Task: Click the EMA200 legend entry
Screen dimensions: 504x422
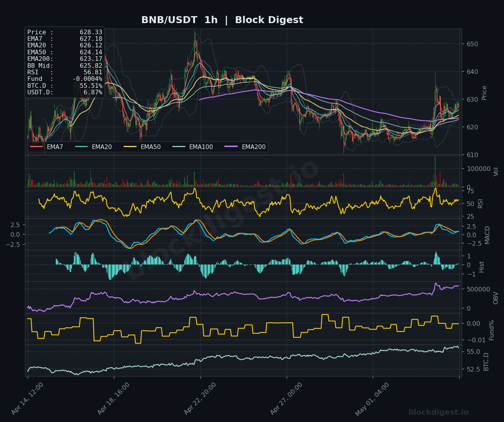Action: pyautogui.click(x=245, y=147)
